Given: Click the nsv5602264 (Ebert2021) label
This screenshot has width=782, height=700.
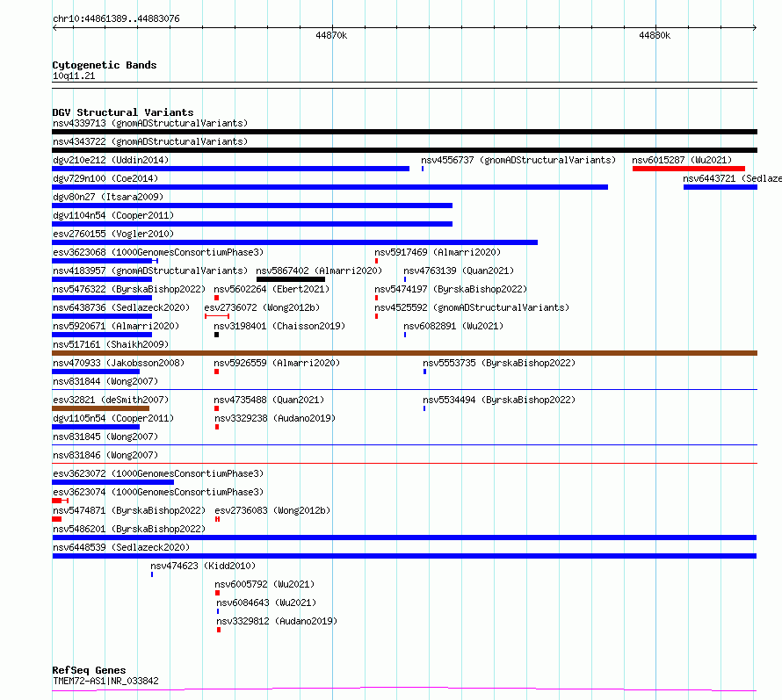Looking at the screenshot, I should [x=272, y=289].
